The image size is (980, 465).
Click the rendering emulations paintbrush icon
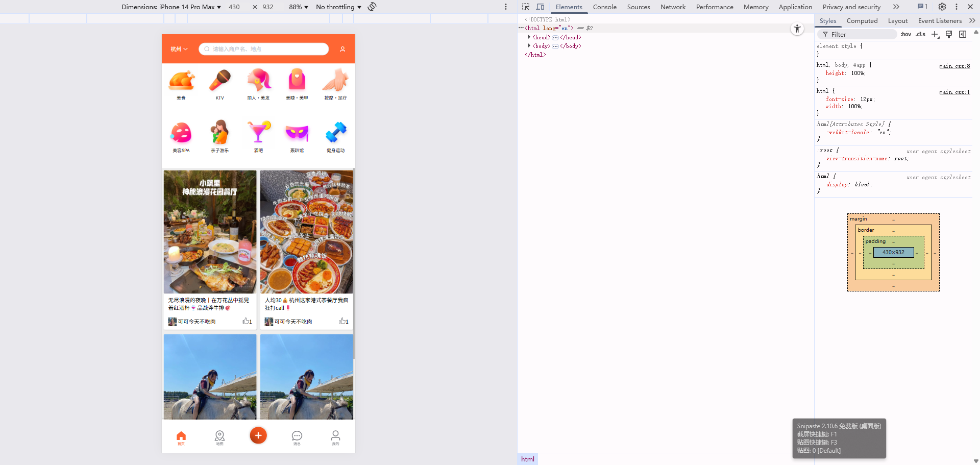[949, 34]
